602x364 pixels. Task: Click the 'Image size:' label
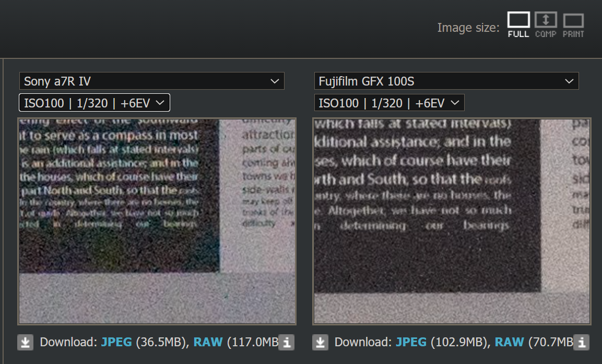[x=468, y=28]
